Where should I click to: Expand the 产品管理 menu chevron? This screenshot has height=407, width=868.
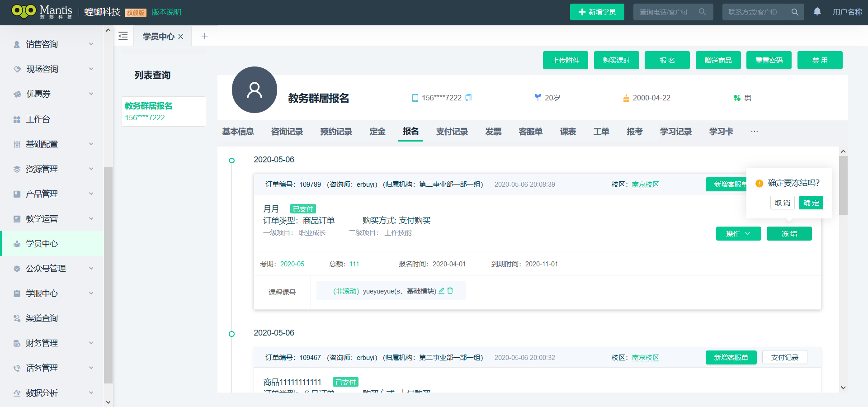[91, 194]
